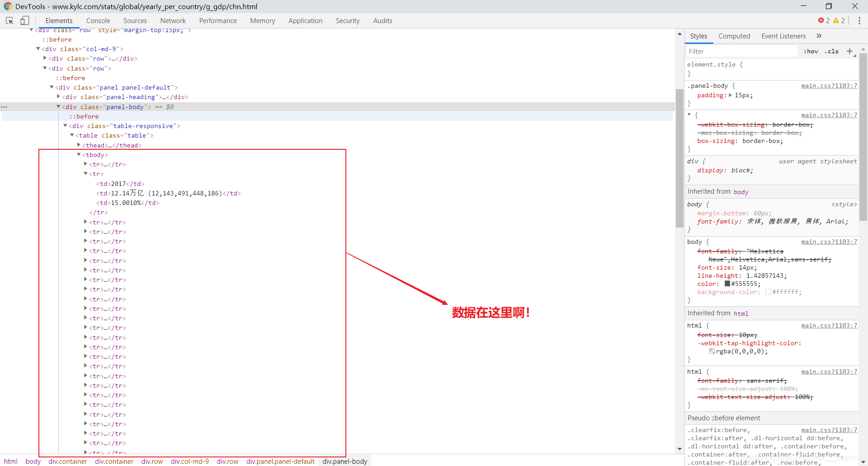The image size is (868, 466).
Task: Open the Application tab
Action: (305, 21)
